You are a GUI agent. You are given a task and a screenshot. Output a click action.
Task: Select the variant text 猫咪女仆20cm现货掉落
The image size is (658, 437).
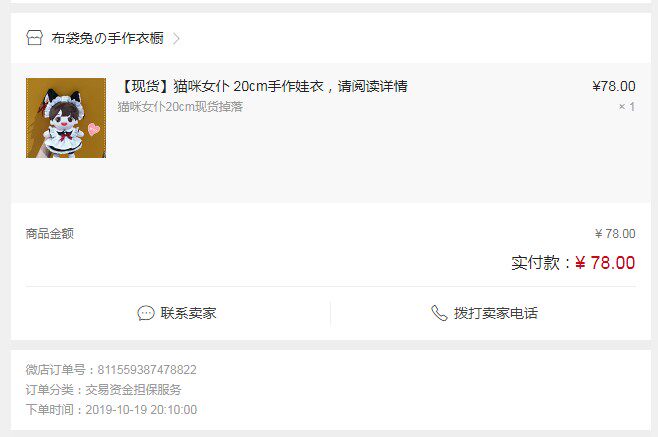(180, 107)
